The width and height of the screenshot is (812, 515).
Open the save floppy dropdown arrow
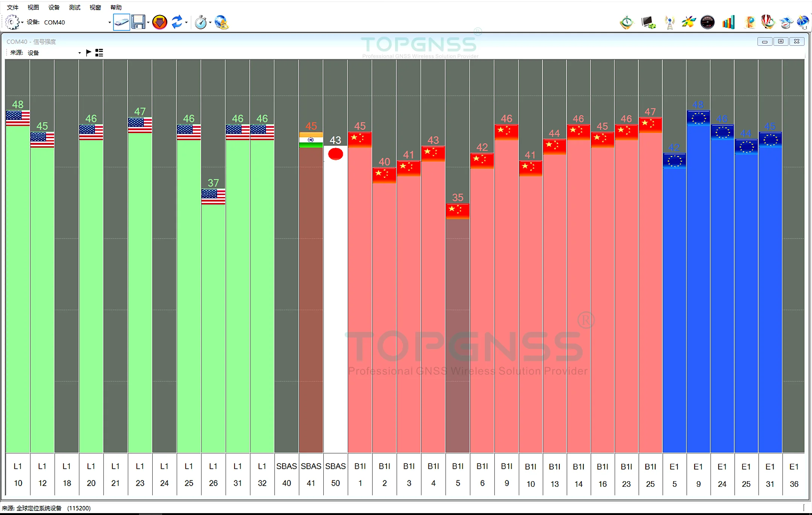(148, 23)
